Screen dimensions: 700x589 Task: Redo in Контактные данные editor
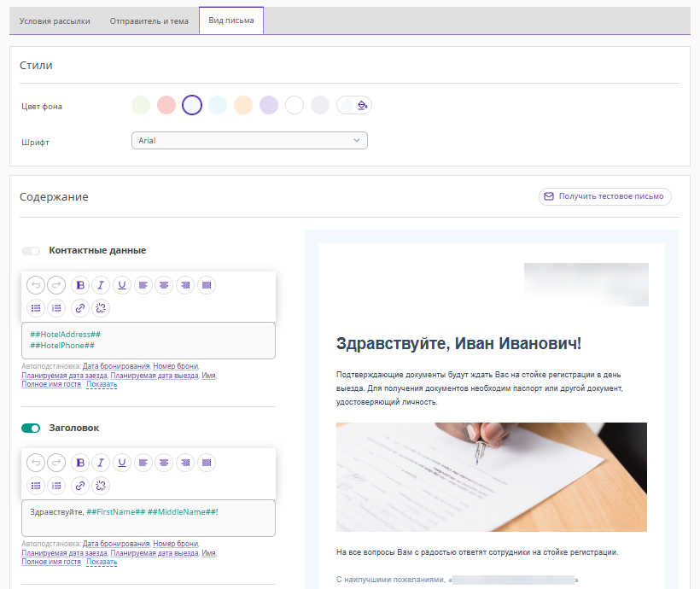(x=56, y=285)
